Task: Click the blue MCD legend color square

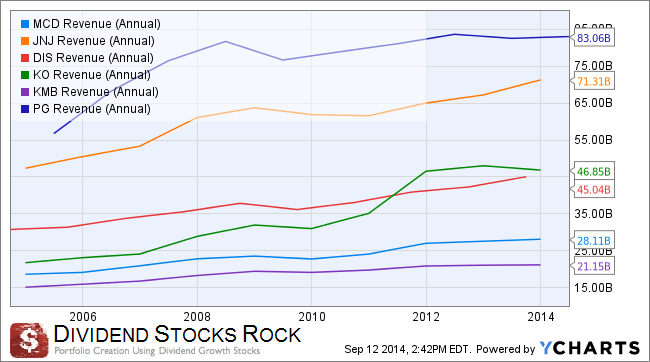Action: [25, 24]
